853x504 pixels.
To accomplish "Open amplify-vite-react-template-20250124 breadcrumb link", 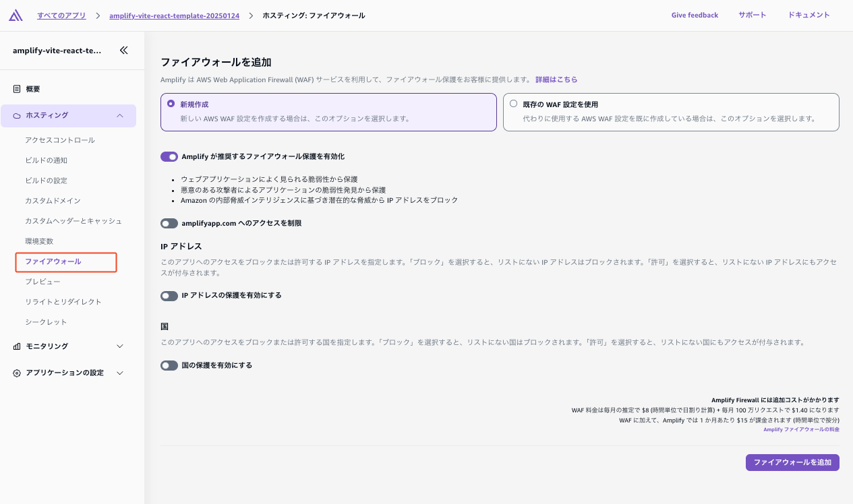I will (x=174, y=15).
